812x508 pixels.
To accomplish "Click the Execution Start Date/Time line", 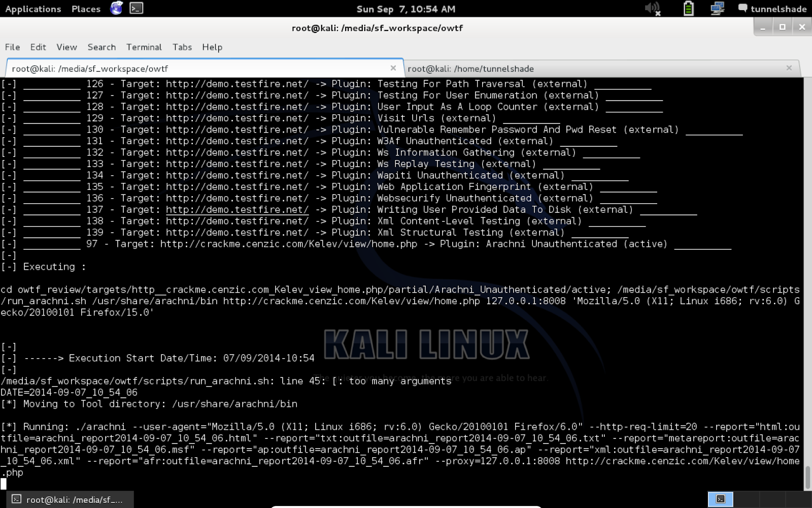I will (x=158, y=358).
